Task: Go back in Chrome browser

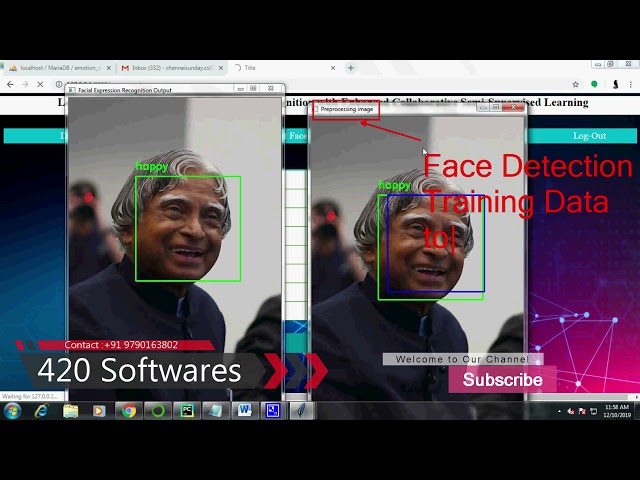Action: point(10,84)
